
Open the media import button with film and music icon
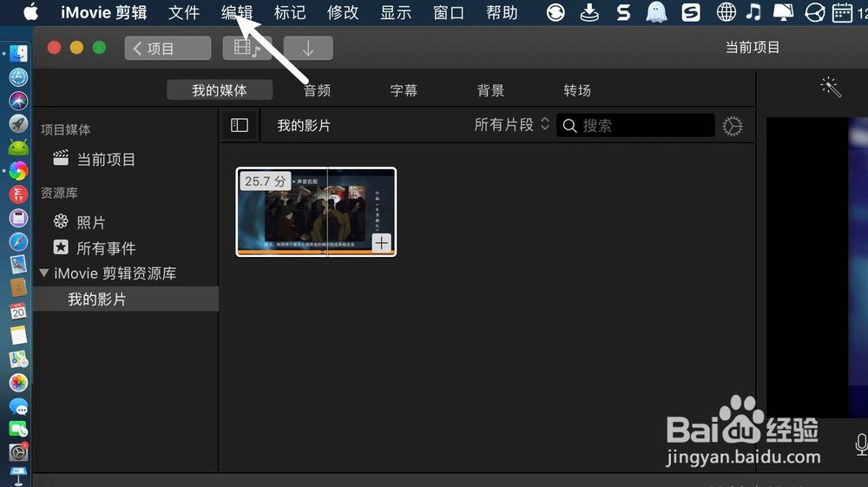pos(247,48)
